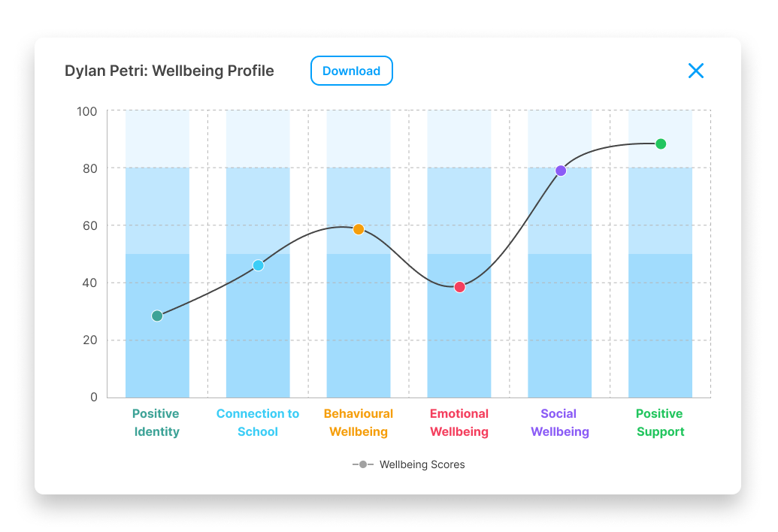Click the green Positive Support data point
The image size is (778, 532).
(660, 143)
